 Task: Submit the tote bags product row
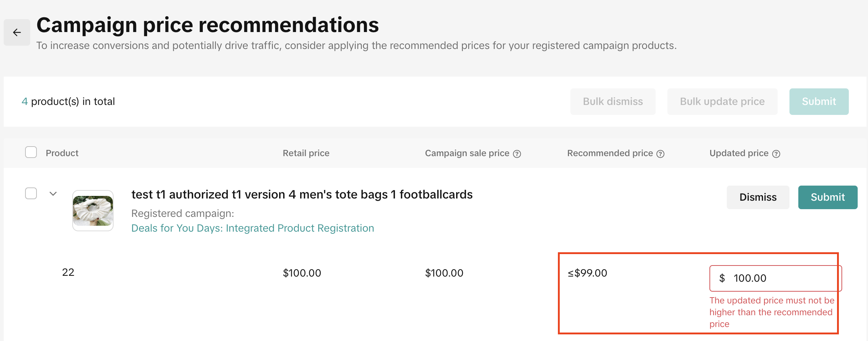[827, 197]
